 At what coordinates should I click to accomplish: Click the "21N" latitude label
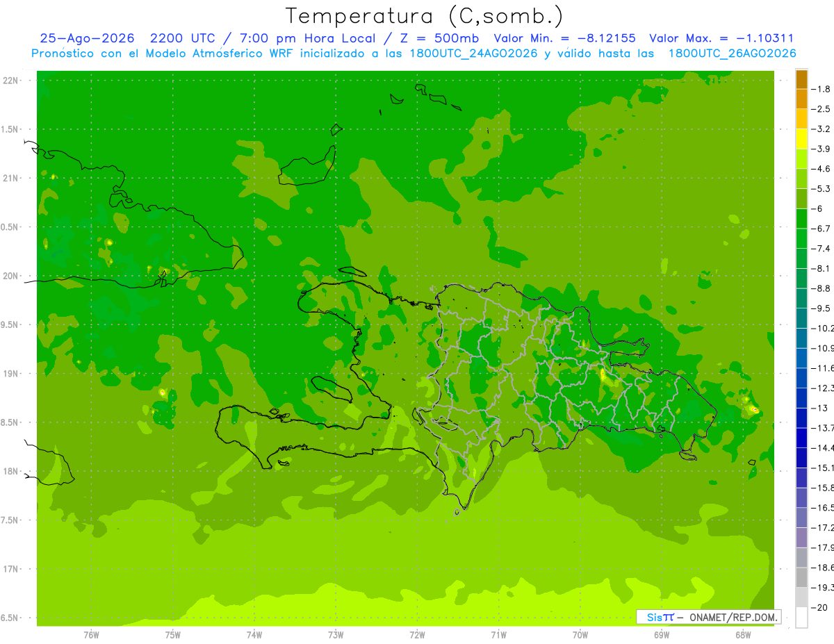coord(11,179)
